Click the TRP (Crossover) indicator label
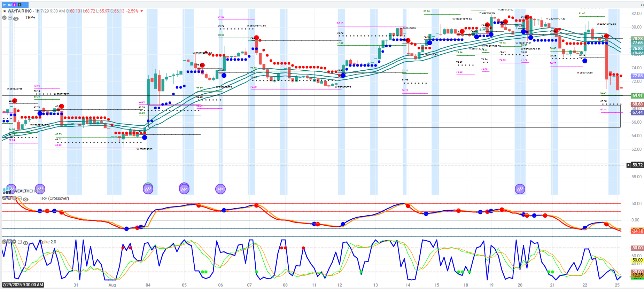 click(54, 198)
